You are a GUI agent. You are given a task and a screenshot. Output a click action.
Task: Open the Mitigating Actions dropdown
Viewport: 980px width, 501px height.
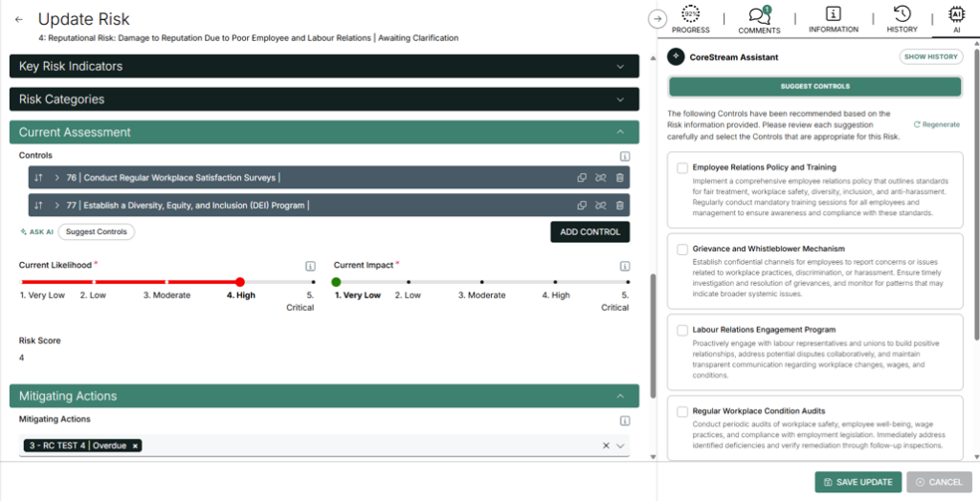620,447
